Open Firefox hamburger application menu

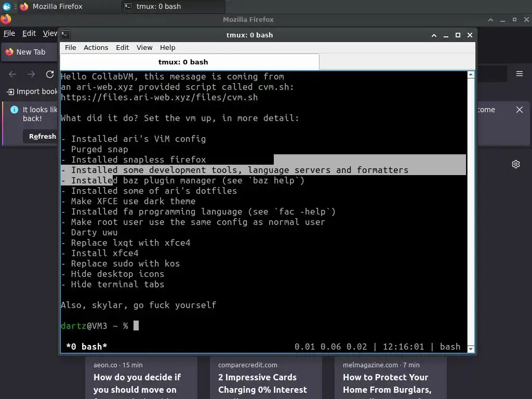tap(520, 74)
